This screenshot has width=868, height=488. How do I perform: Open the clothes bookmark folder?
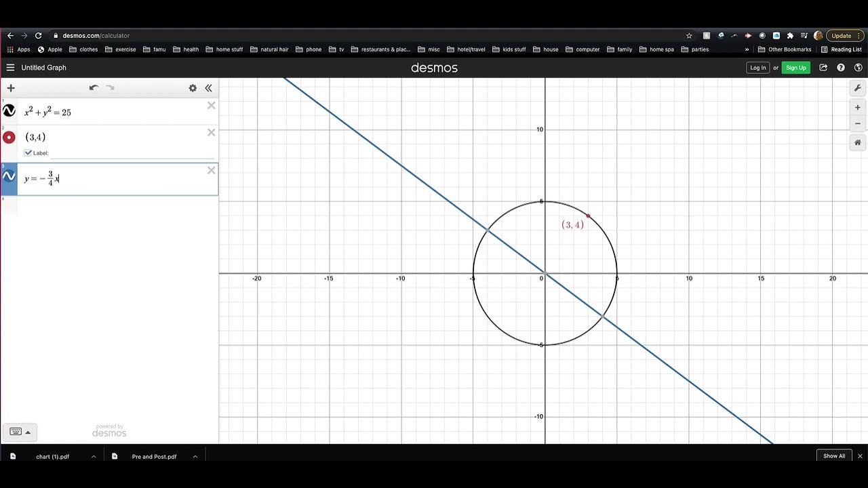click(x=83, y=49)
